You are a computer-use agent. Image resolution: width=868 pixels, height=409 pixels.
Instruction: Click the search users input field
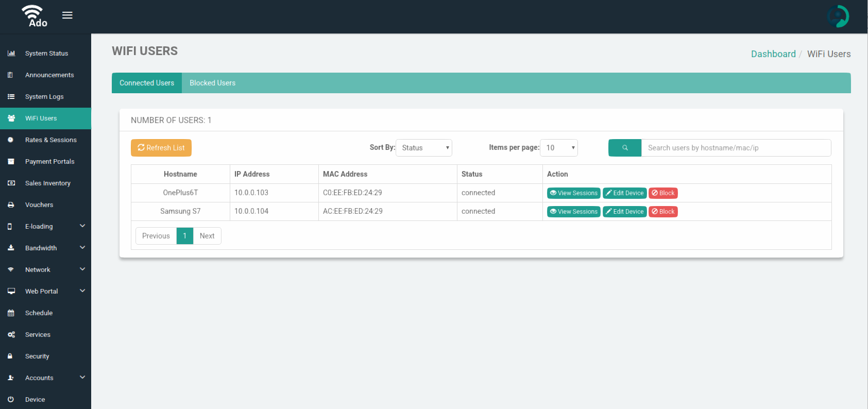[x=736, y=148]
